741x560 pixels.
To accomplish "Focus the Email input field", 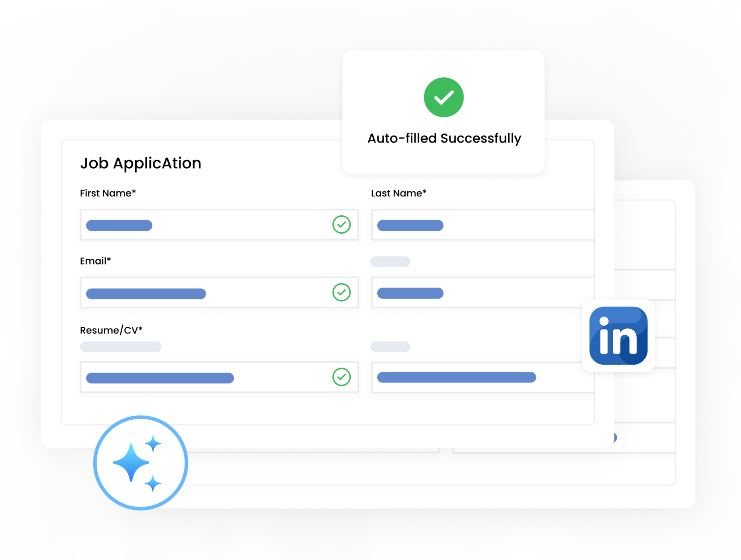I will coord(219,292).
